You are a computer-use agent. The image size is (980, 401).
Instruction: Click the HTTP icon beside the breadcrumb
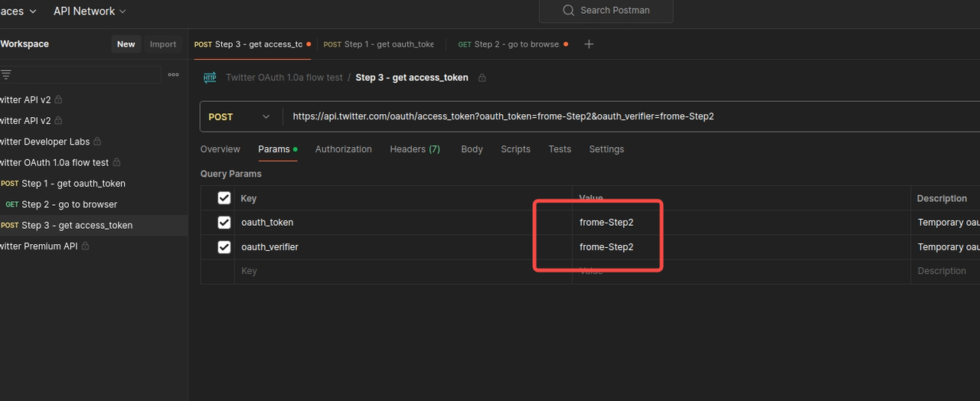point(210,77)
